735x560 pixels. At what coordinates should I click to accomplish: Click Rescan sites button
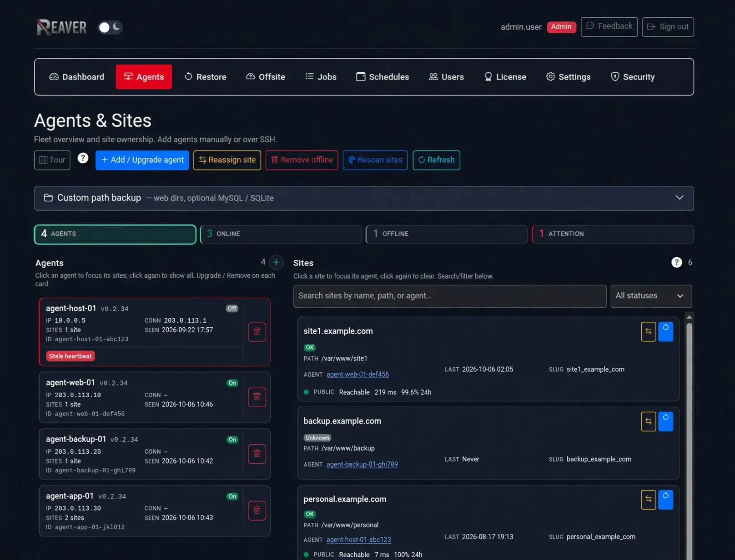(x=375, y=160)
